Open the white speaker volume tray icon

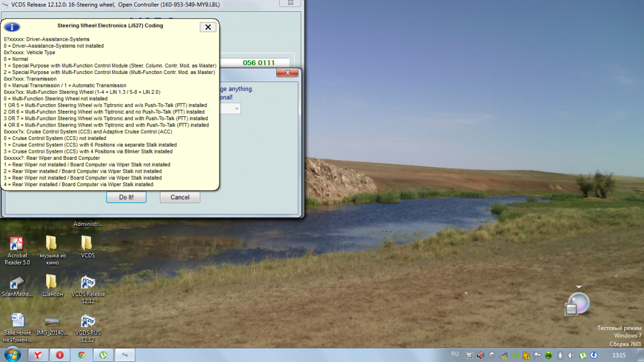pos(572,355)
